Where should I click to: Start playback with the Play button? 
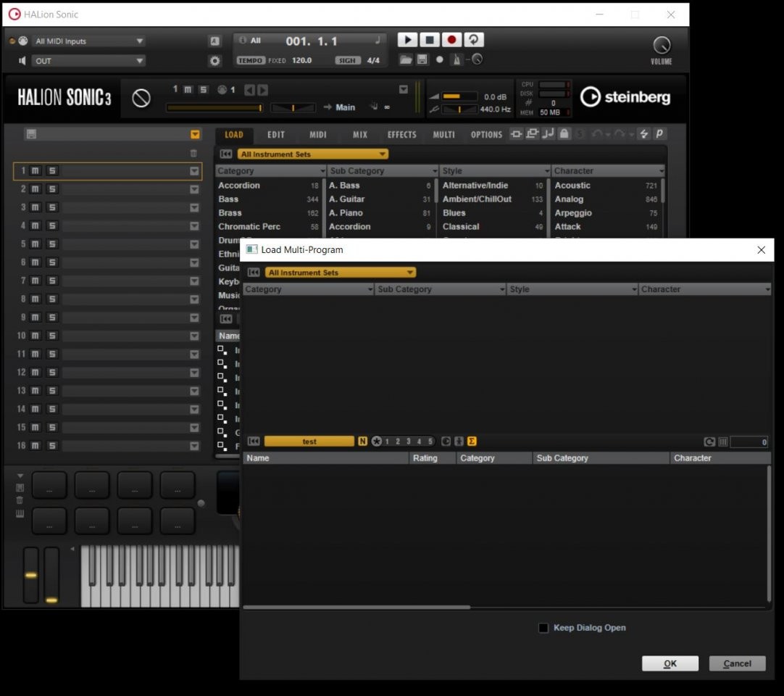click(407, 40)
